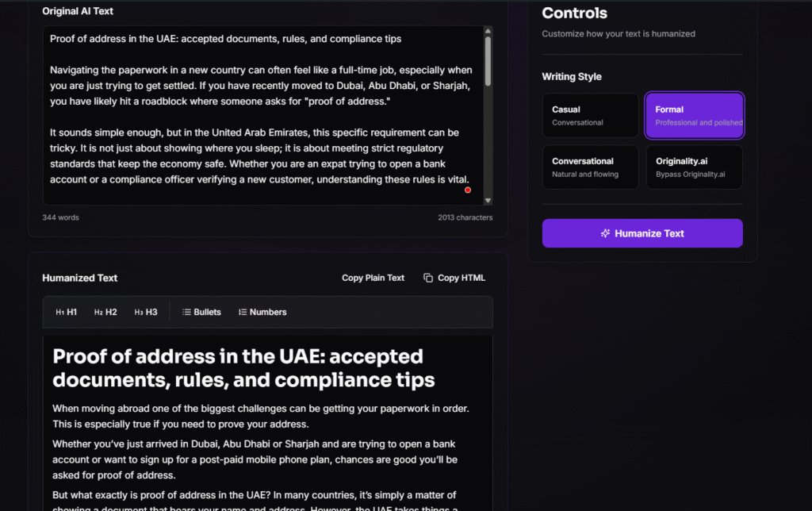The image size is (812, 511).
Task: Click the first humanized paragraph text
Action: coord(261,416)
